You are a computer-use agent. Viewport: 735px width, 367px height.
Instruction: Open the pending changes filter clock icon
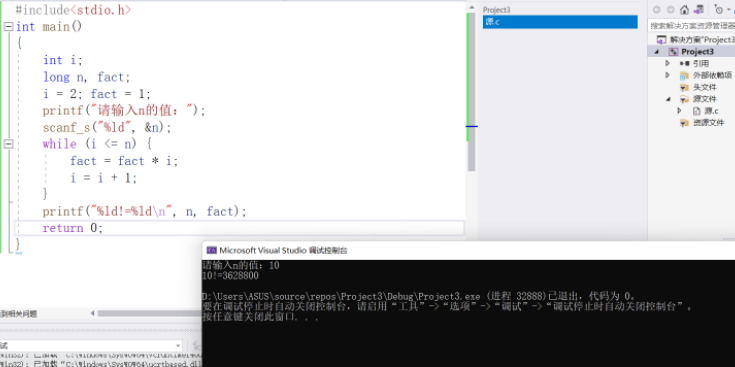[x=719, y=9]
